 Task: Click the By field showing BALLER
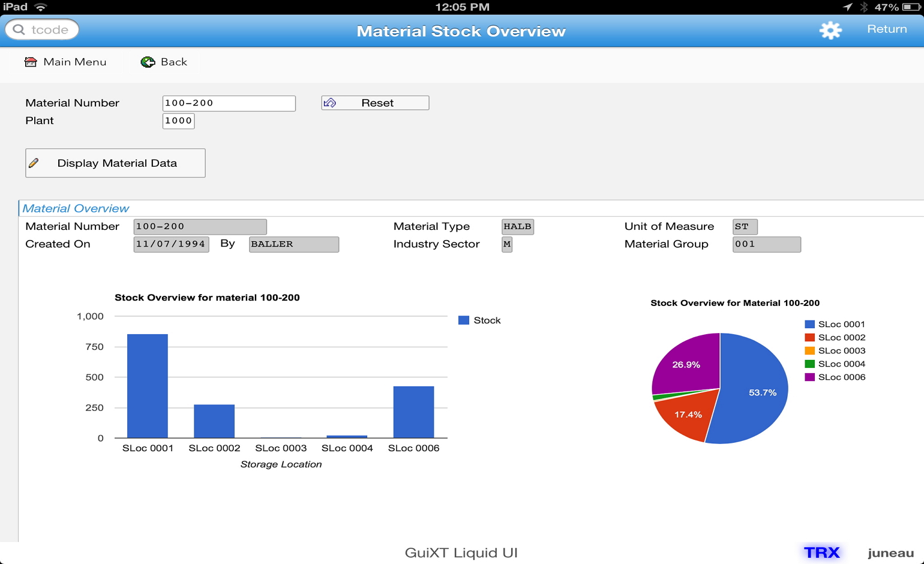click(x=294, y=244)
